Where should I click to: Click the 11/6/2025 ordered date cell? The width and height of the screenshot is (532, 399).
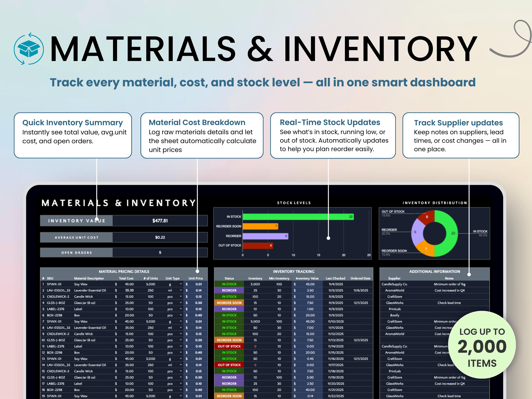(x=361, y=290)
